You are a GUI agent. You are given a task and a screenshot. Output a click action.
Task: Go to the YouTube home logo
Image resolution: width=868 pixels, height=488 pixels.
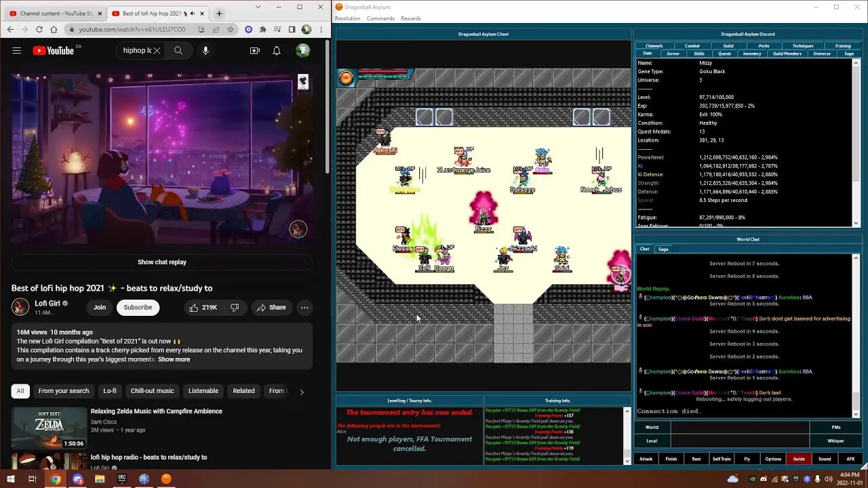coord(53,50)
